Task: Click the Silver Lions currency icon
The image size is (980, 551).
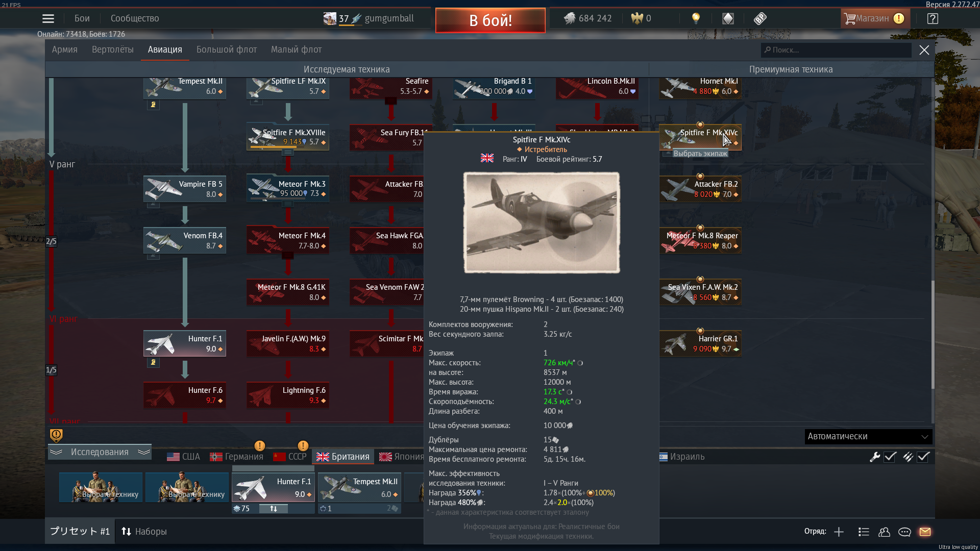Action: coord(570,19)
